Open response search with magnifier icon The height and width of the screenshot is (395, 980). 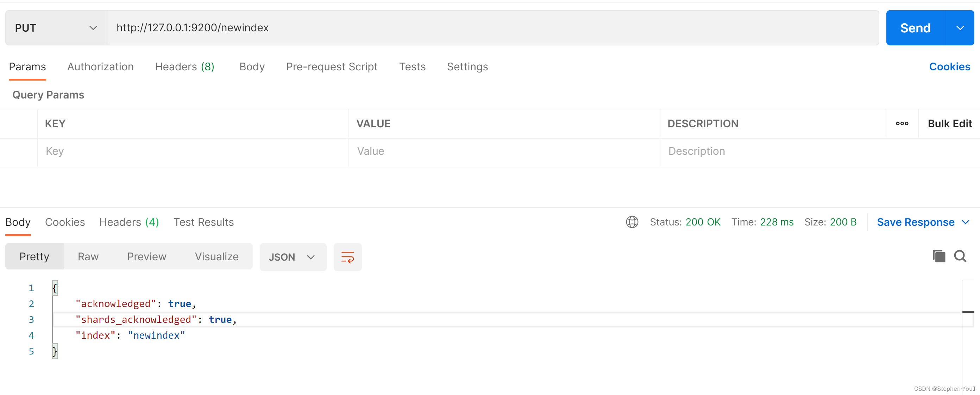coord(960,256)
